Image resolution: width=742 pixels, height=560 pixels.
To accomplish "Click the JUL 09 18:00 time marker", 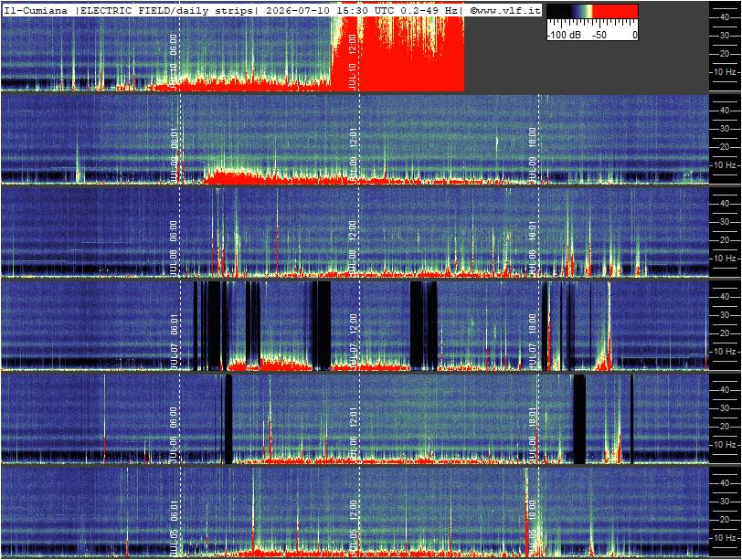I will click(x=532, y=154).
